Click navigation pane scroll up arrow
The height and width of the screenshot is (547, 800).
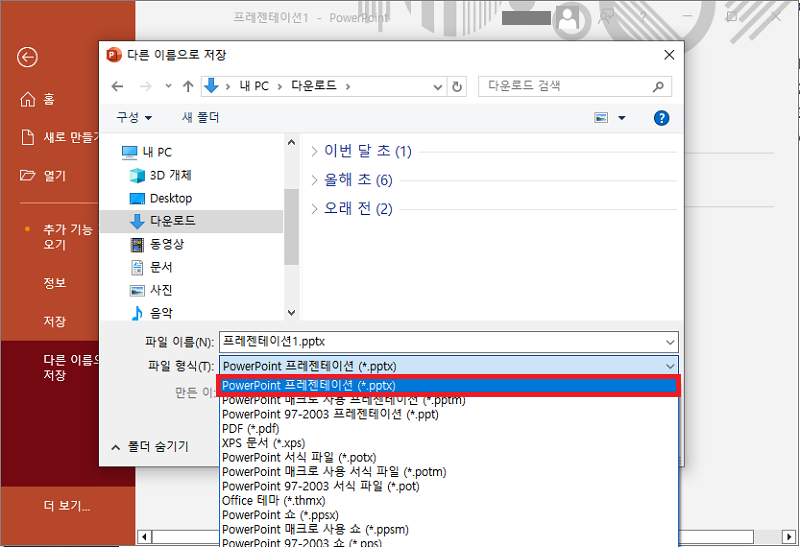(291, 142)
